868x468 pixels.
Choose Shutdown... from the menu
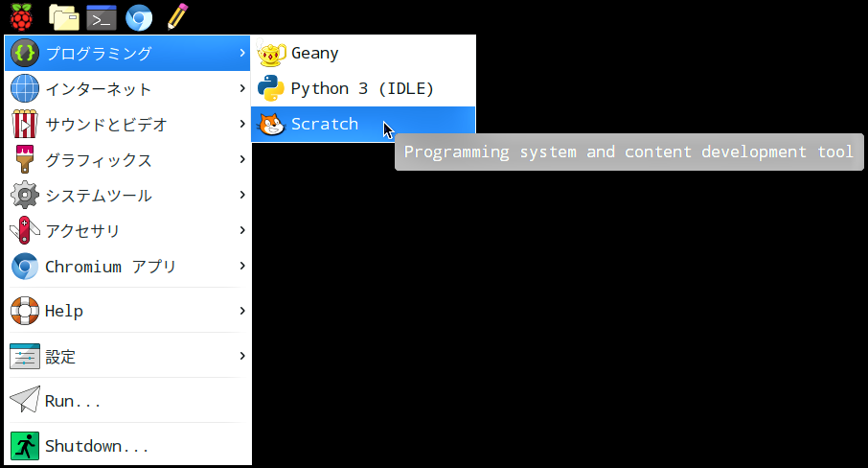(x=127, y=445)
